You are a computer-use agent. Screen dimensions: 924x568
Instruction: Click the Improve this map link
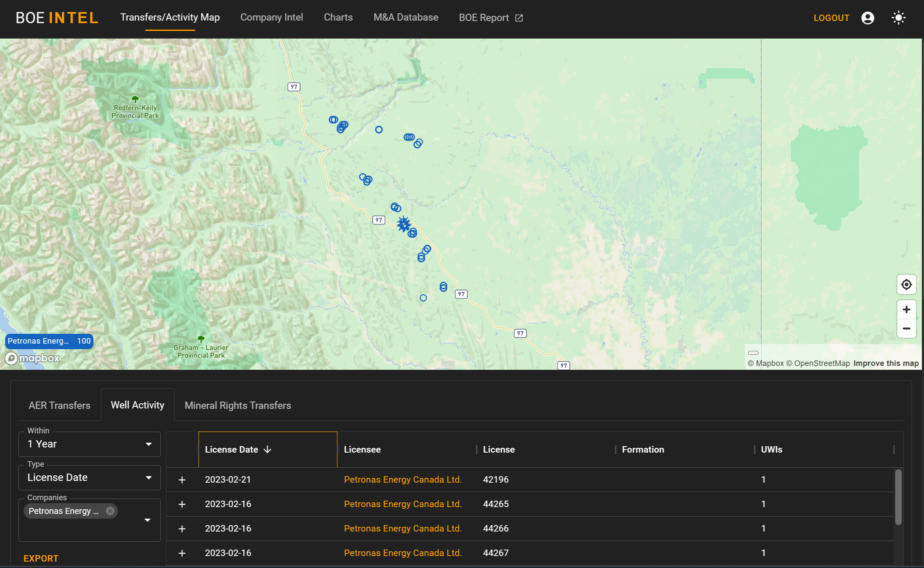click(886, 363)
